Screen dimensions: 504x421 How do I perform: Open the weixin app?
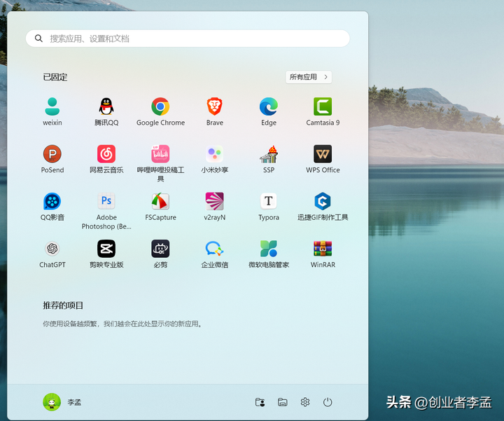pyautogui.click(x=52, y=111)
